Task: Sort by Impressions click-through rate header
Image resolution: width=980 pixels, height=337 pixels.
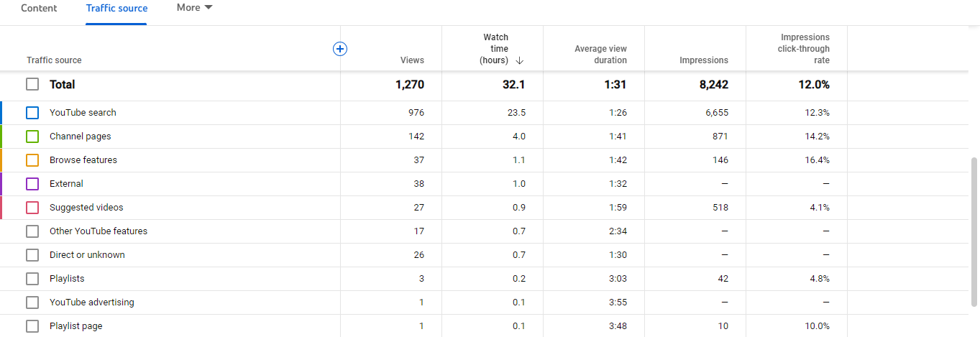Action: point(803,49)
